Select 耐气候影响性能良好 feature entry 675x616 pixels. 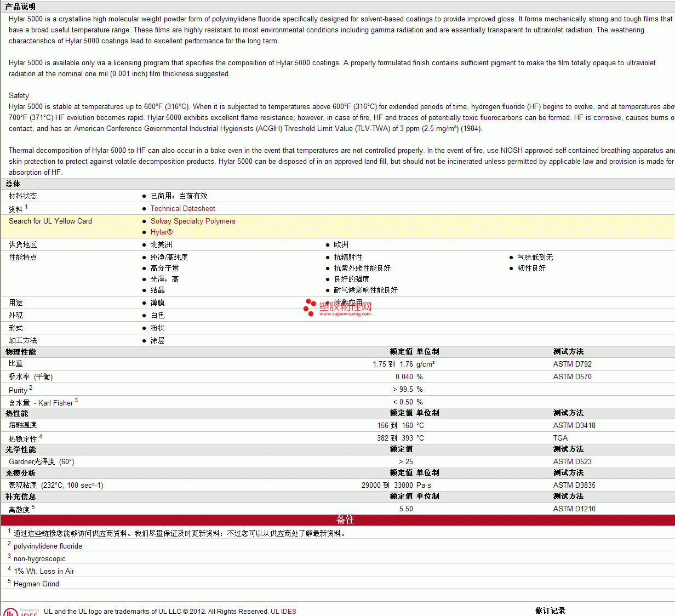tap(365, 290)
